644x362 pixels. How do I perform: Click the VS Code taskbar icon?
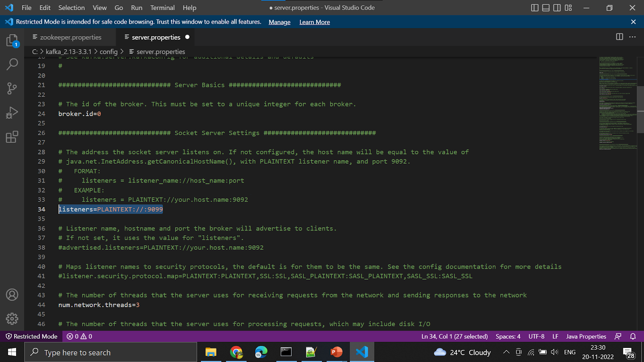[x=362, y=352]
